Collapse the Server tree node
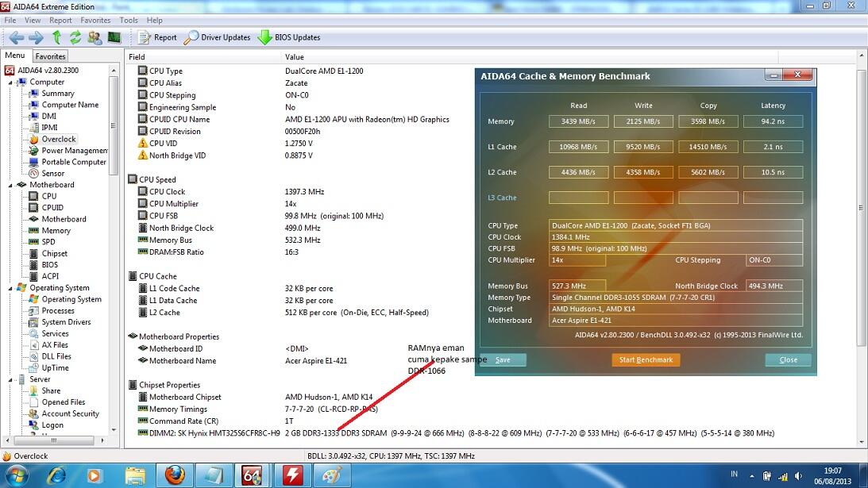 (x=10, y=379)
